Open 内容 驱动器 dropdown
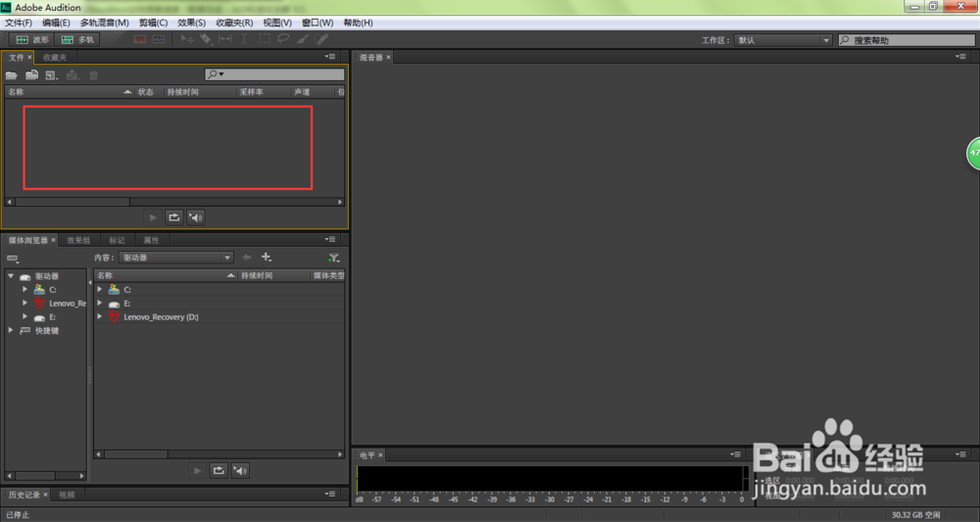Viewport: 980px width, 522px height. (176, 258)
